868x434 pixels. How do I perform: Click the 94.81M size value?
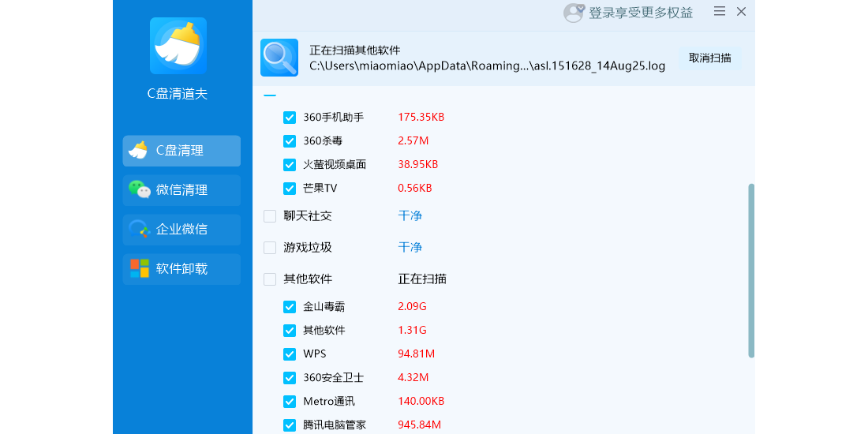tap(417, 354)
